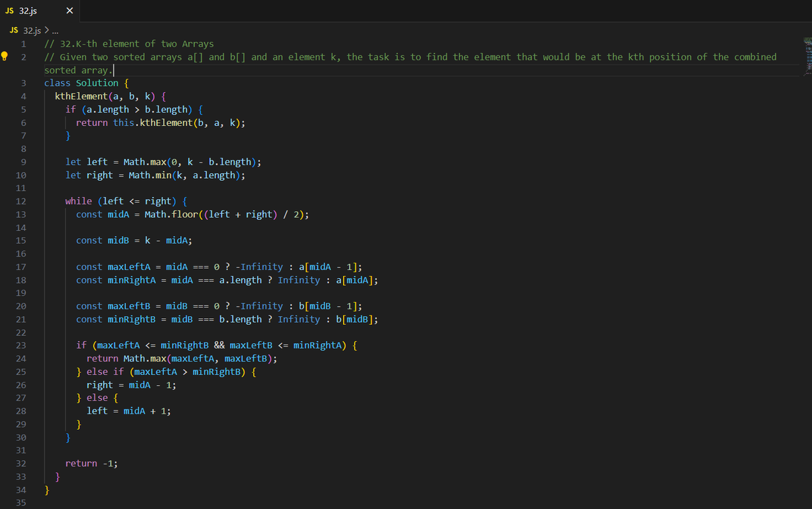Click the 'else if (maxLeftA > minRightB)' line
The width and height of the screenshot is (812, 509).
[166, 372]
